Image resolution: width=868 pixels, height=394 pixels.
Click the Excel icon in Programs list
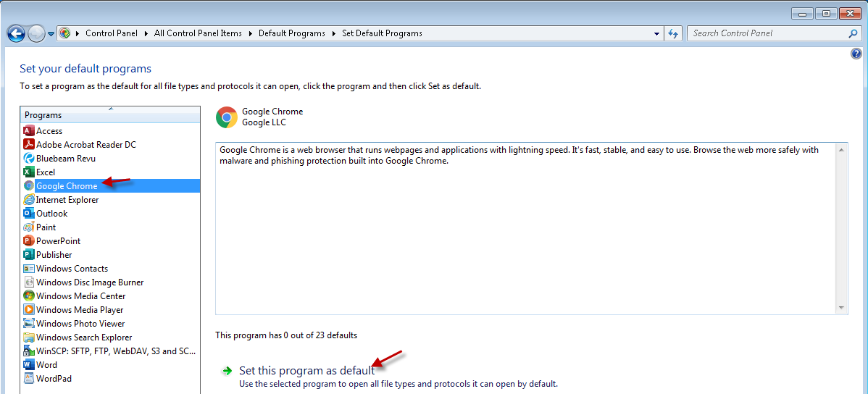(29, 172)
